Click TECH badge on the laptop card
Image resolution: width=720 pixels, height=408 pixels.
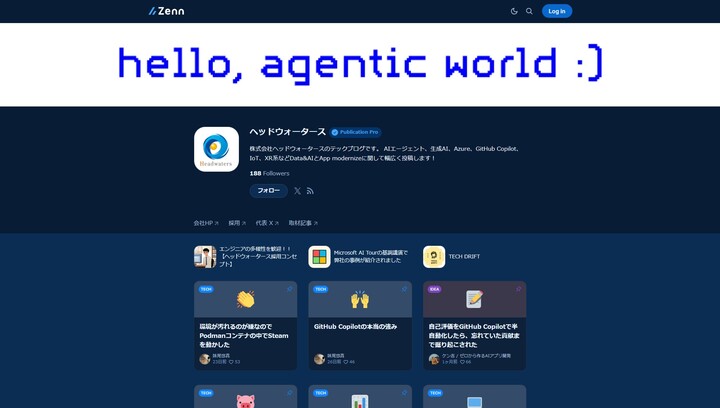435,393
